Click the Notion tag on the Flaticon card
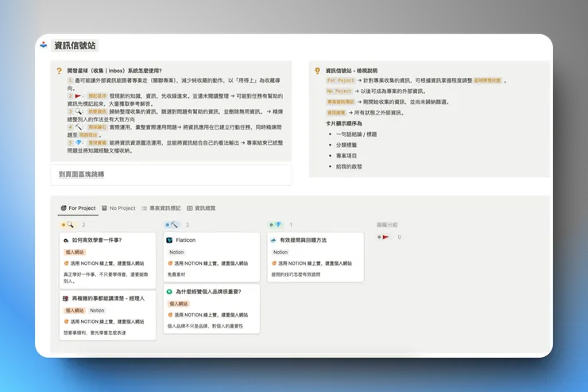This screenshot has height=392, width=588. (x=176, y=252)
